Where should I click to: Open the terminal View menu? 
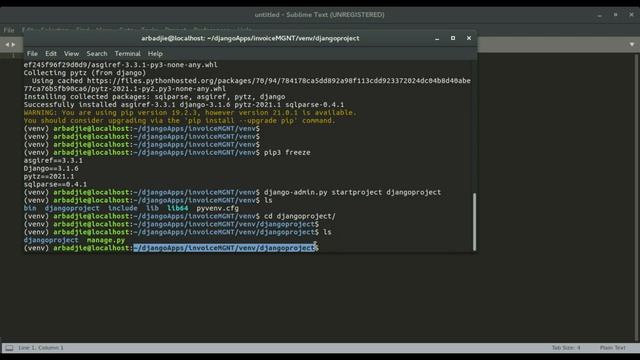click(71, 53)
